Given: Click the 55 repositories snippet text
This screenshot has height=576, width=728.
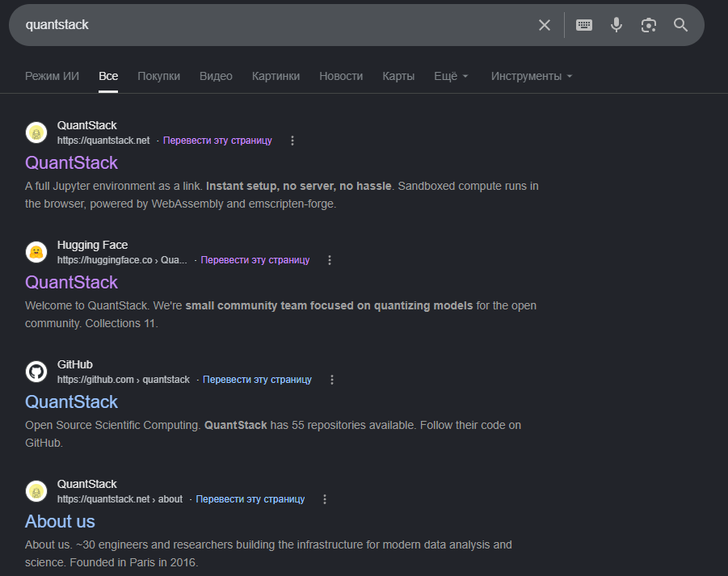Looking at the screenshot, I should [273, 434].
